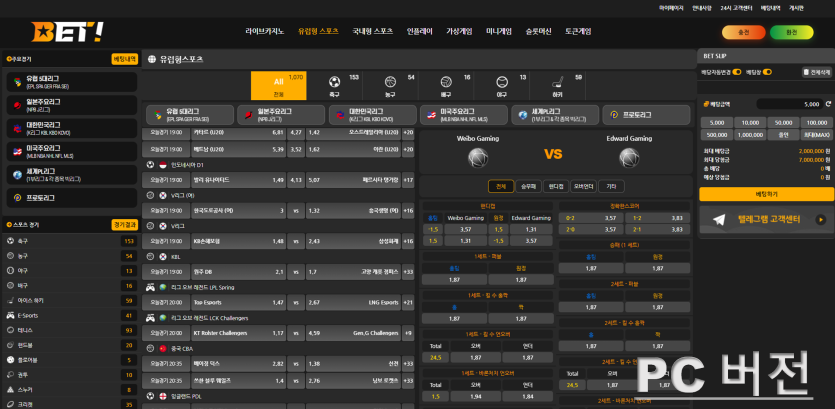This screenshot has width=835, height=409.
Task: Toggle 배당자동변경 switch in bet slip
Action: pos(737,72)
